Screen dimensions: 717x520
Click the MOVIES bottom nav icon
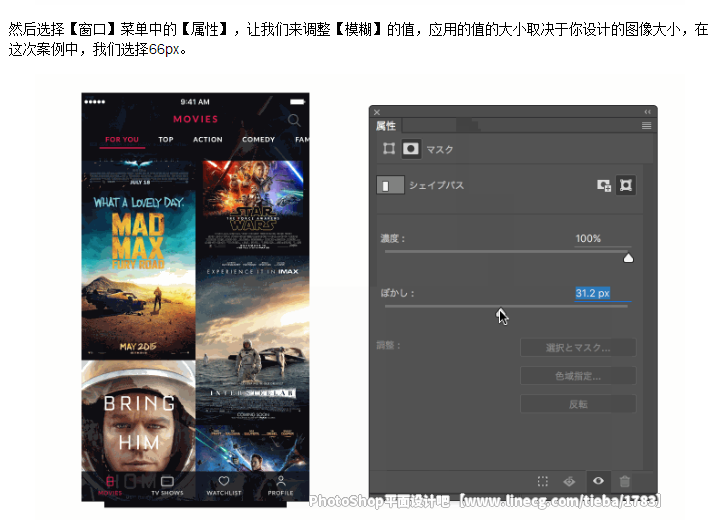click(x=110, y=485)
